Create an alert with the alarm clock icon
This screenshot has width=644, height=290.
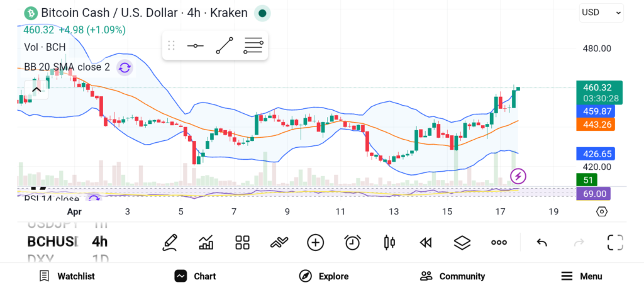click(353, 242)
